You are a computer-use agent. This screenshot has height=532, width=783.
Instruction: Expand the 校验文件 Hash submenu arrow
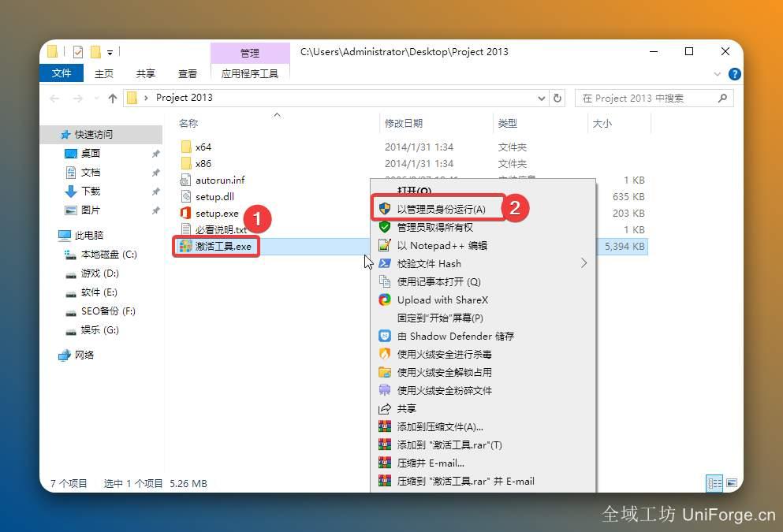coord(584,263)
